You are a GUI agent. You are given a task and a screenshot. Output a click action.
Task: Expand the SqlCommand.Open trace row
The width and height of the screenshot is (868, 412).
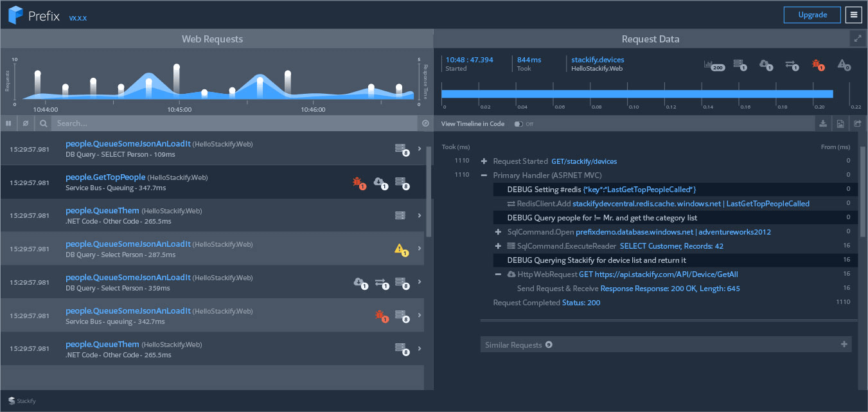498,232
